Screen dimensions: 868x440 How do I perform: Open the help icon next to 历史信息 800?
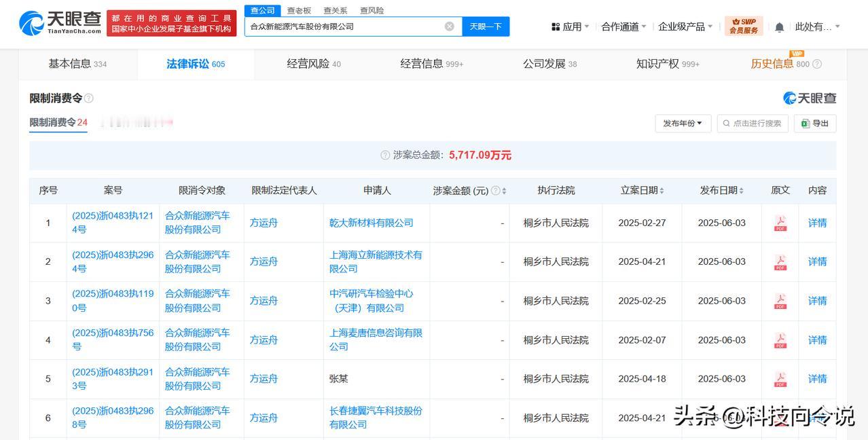(817, 64)
